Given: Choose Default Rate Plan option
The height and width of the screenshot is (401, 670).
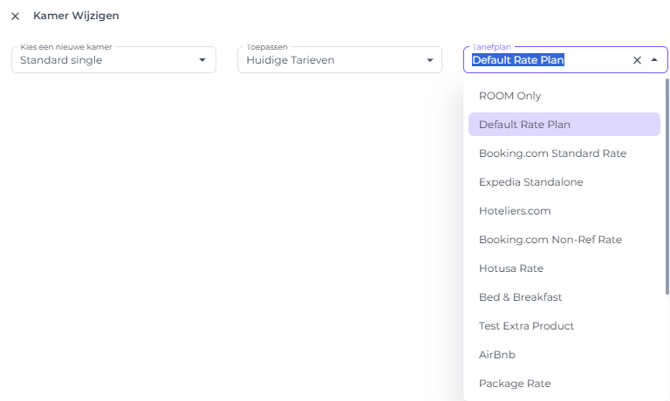Looking at the screenshot, I should click(x=524, y=124).
